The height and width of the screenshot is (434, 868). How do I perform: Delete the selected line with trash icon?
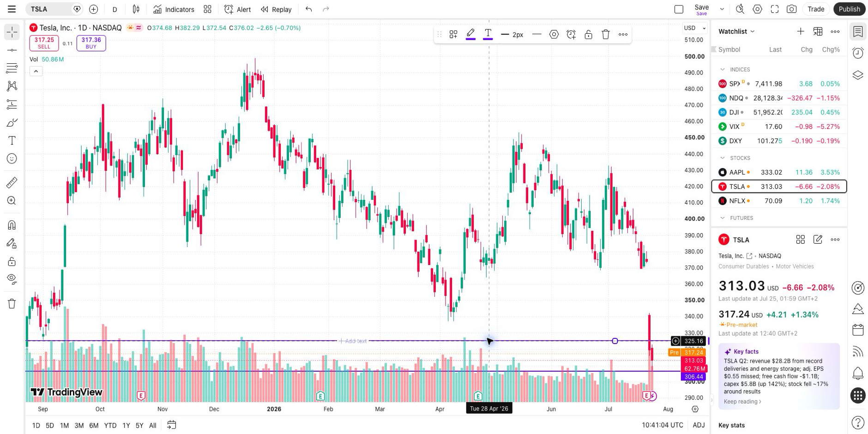[606, 34]
